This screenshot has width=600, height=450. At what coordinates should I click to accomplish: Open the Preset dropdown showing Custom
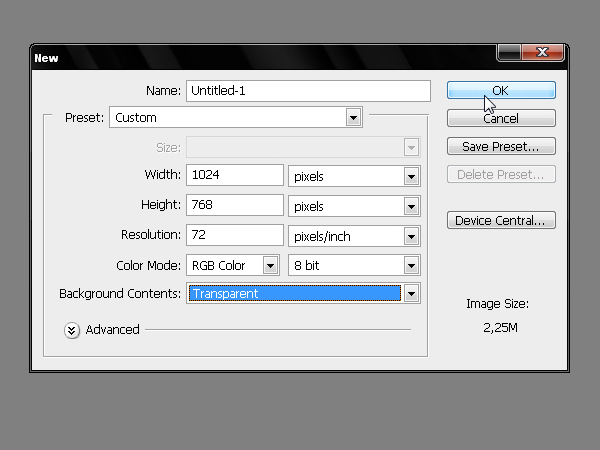[x=236, y=117]
